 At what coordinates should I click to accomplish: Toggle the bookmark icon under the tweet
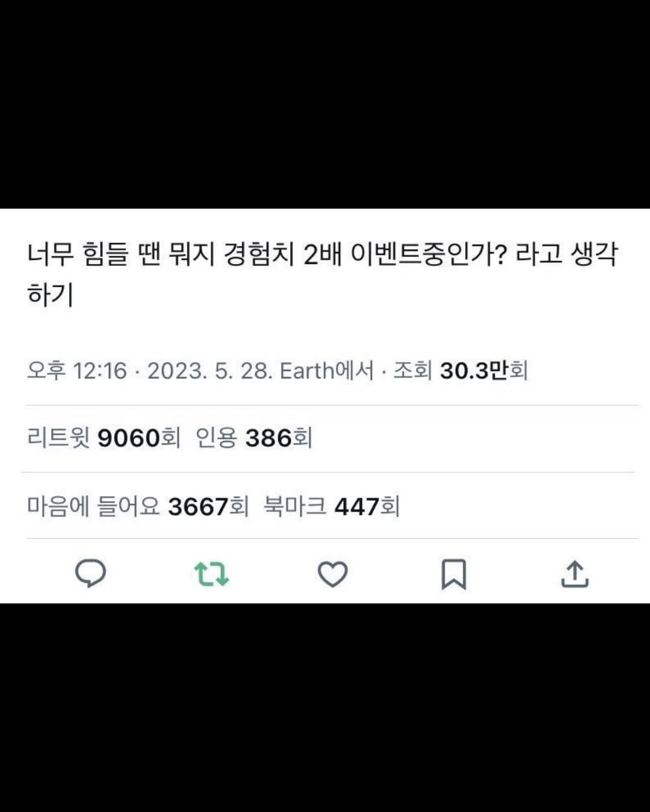(x=454, y=574)
